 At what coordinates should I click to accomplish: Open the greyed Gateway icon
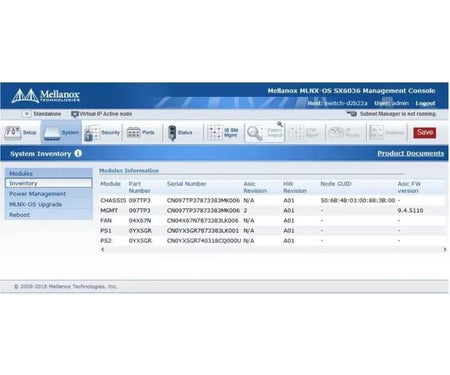point(376,133)
